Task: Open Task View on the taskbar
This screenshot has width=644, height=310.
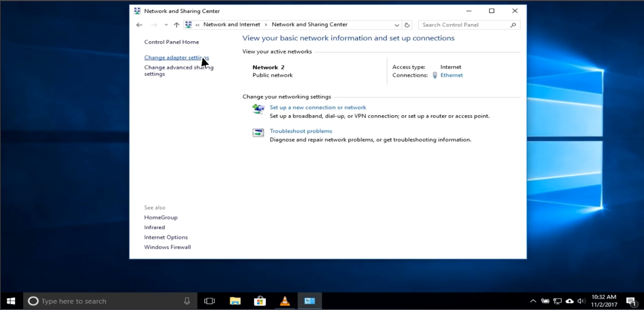Action: coord(209,301)
